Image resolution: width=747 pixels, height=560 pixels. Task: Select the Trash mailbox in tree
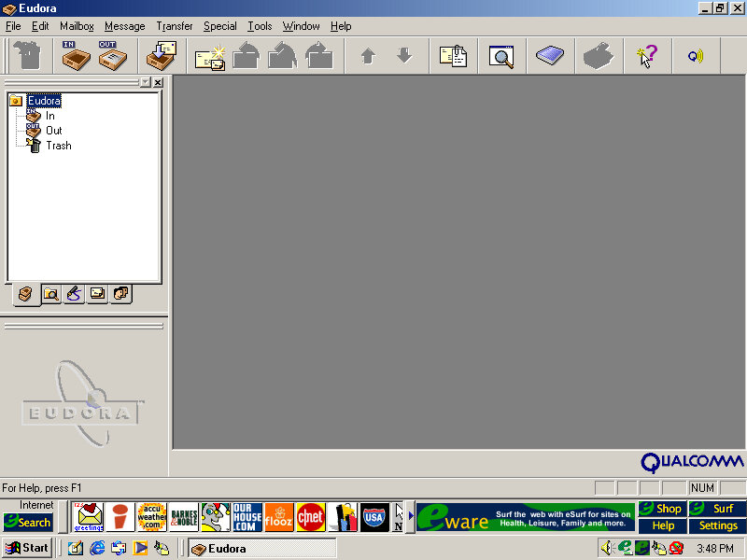click(58, 146)
